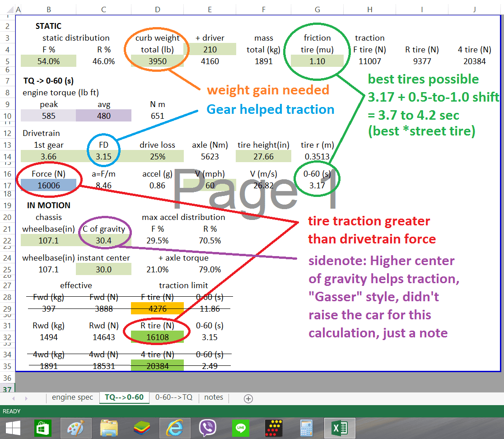Click IN MOTION heading cell

pyautogui.click(x=48, y=205)
